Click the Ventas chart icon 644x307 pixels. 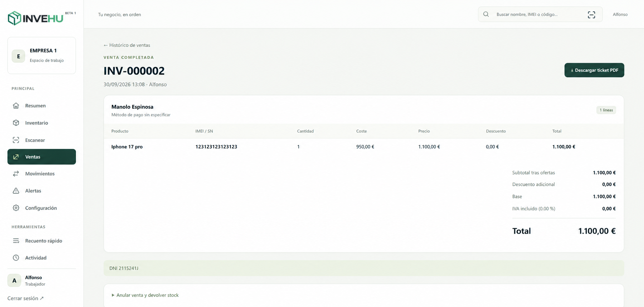point(16,157)
